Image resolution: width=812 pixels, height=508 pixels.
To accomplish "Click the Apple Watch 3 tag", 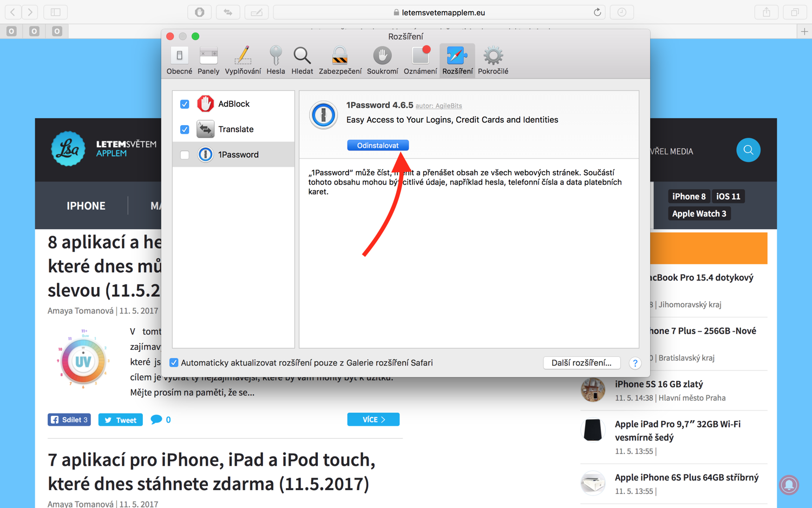I will point(699,213).
